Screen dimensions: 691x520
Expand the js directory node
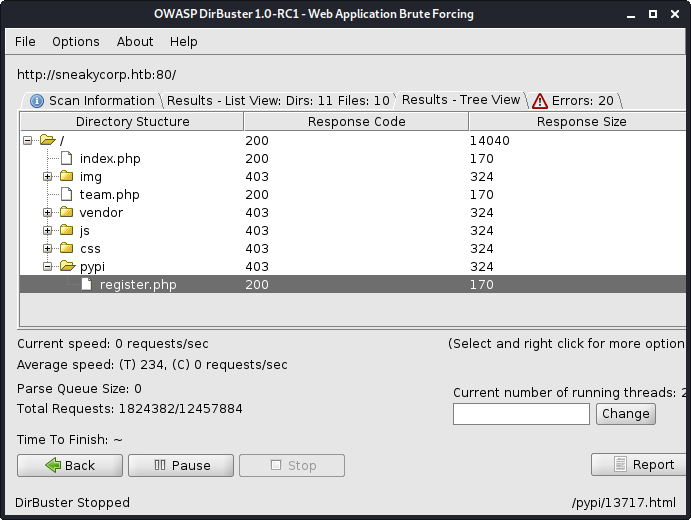(x=47, y=231)
